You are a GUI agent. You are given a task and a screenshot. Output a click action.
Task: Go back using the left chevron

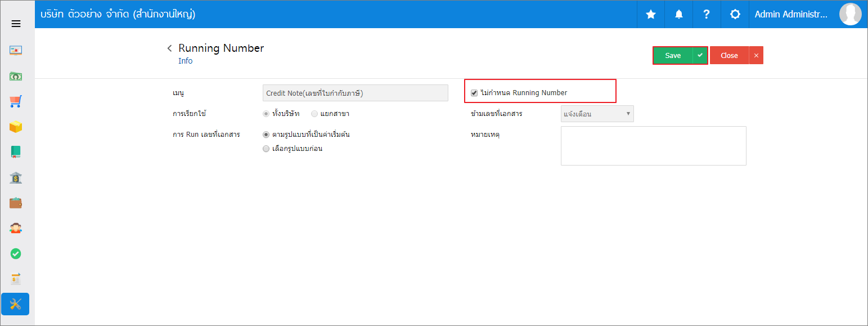(x=169, y=48)
